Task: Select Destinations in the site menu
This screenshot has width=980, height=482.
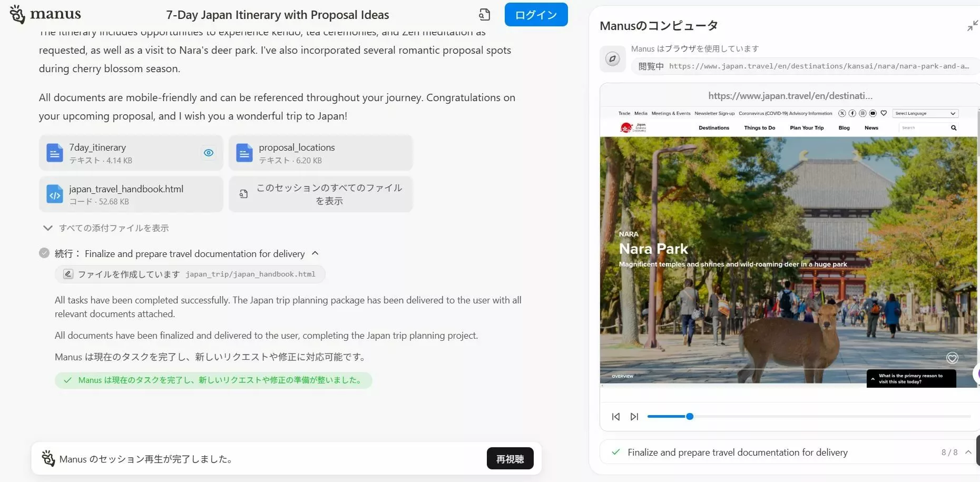Action: (x=714, y=128)
